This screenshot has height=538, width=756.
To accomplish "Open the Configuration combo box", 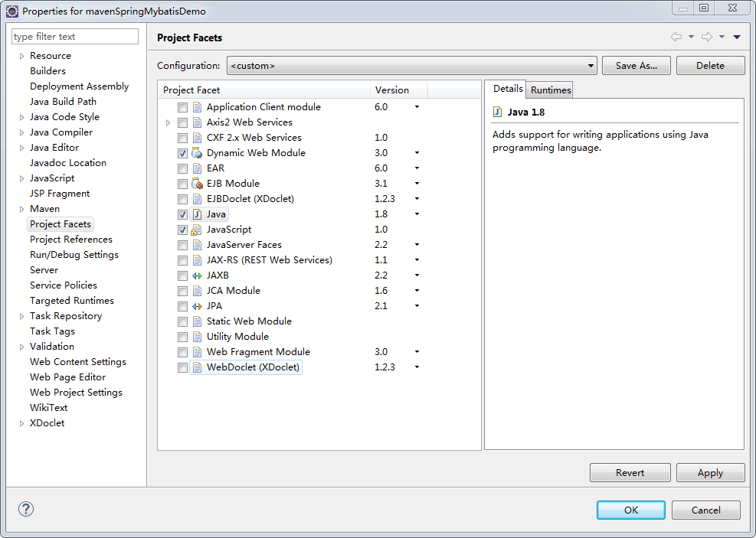I will 412,66.
